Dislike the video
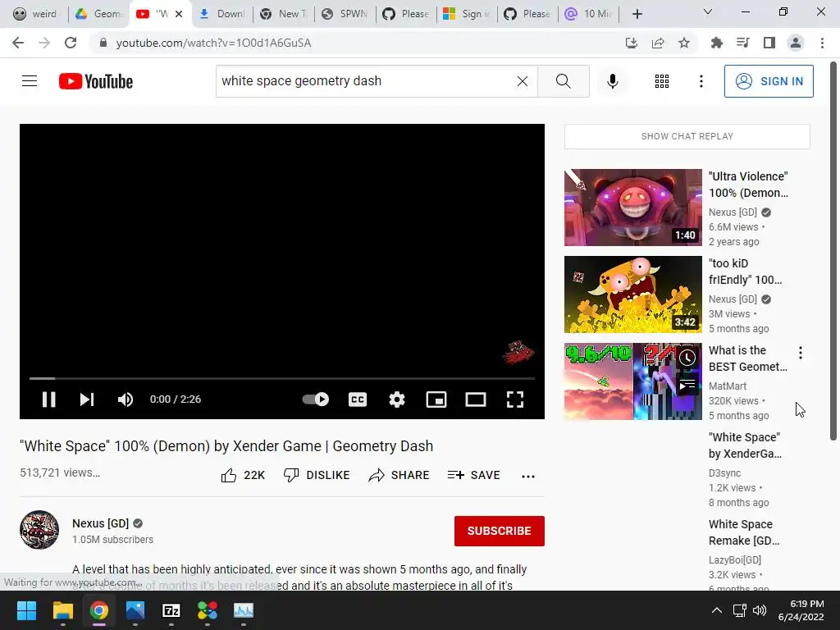The width and height of the screenshot is (840, 630). [x=317, y=475]
